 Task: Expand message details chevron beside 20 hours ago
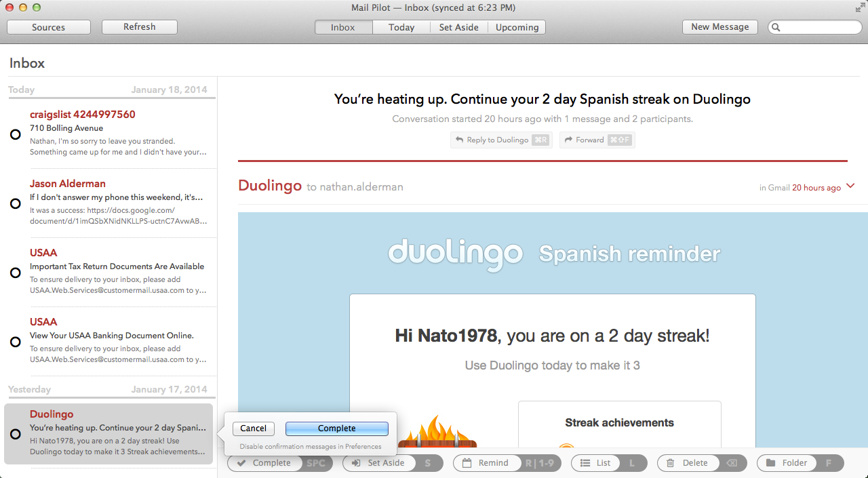pyautogui.click(x=851, y=186)
